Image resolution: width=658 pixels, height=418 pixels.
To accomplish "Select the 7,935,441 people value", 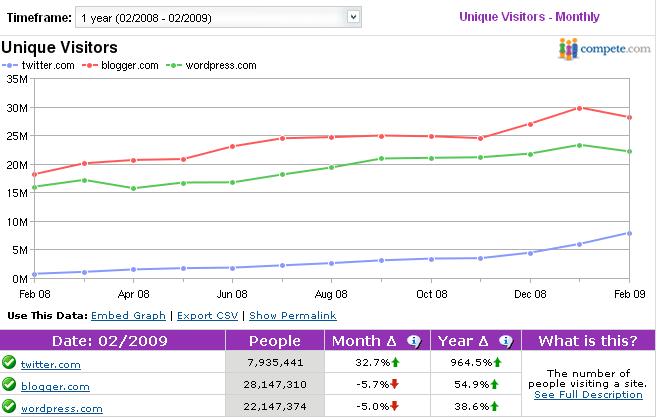I will [x=275, y=362].
